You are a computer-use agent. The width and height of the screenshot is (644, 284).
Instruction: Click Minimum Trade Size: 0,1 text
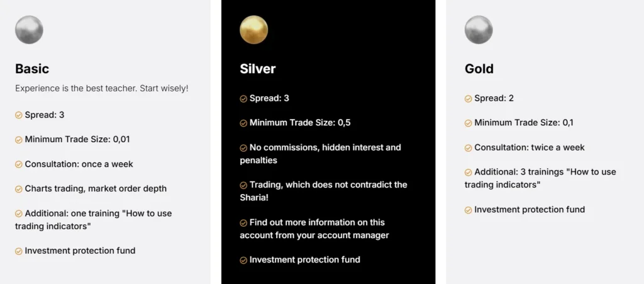tap(524, 123)
